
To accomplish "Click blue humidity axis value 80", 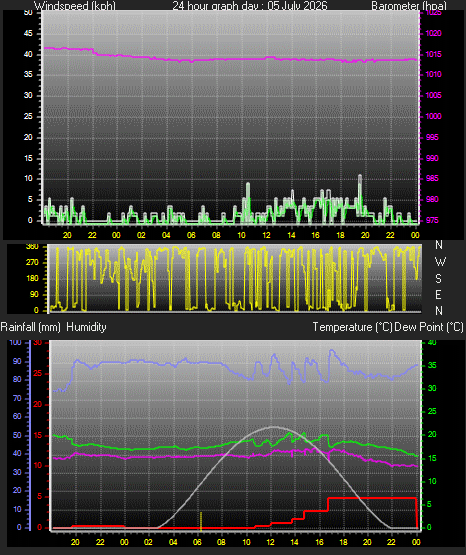I will pos(17,379).
